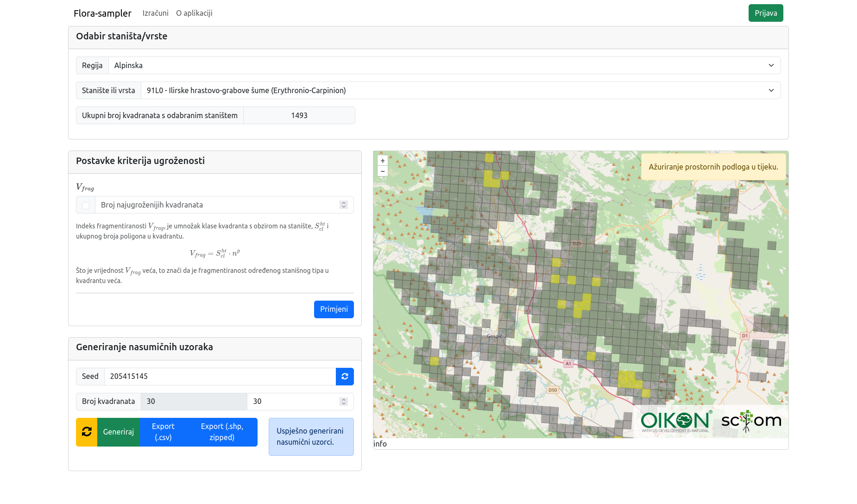The height and width of the screenshot is (504, 857).
Task: Enable the Vfrag criterion checkbox
Action: coord(86,205)
